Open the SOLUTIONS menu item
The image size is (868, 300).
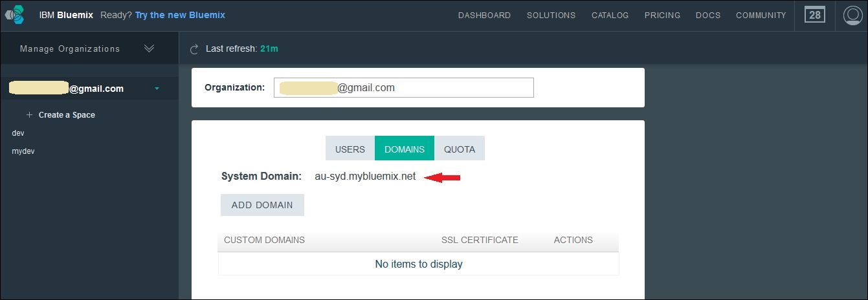click(x=551, y=15)
